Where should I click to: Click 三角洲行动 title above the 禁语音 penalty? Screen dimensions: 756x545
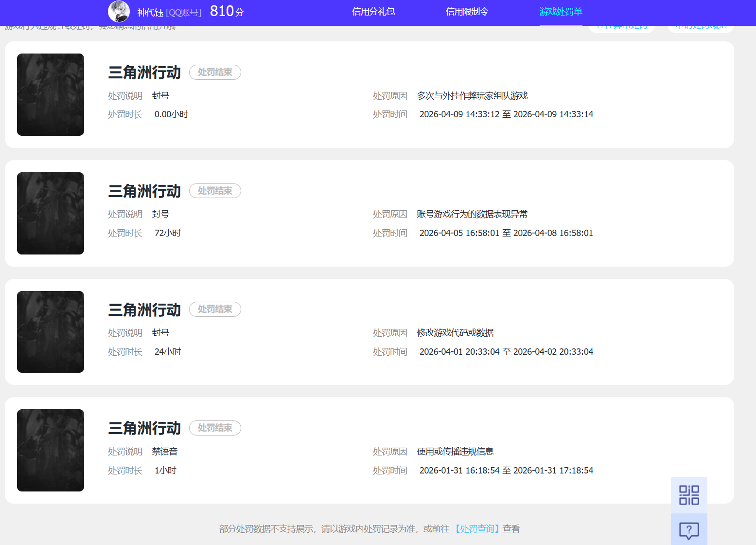click(144, 428)
